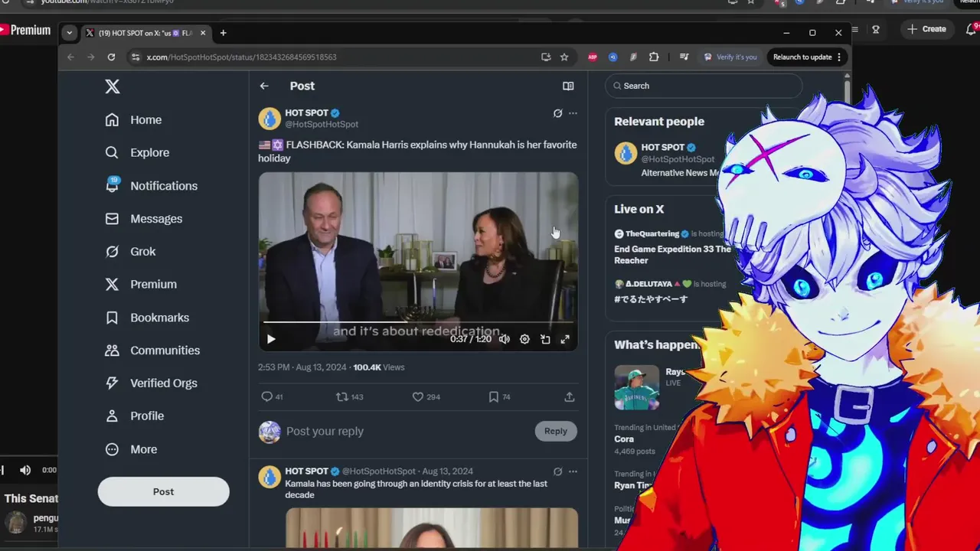This screenshot has height=551, width=980.
Task: Click the Verify it's you profile chip
Action: pos(730,57)
